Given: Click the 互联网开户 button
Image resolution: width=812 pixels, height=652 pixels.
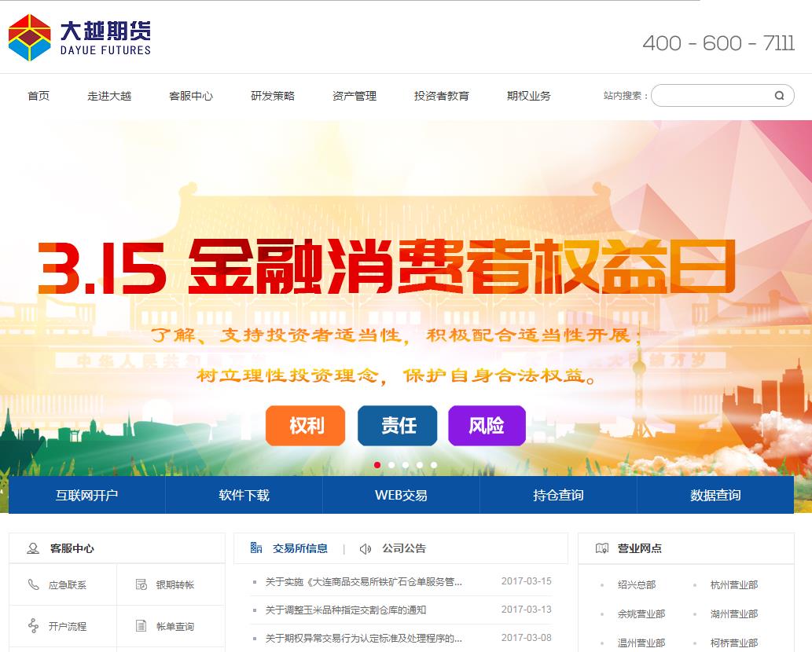Looking at the screenshot, I should tap(87, 495).
